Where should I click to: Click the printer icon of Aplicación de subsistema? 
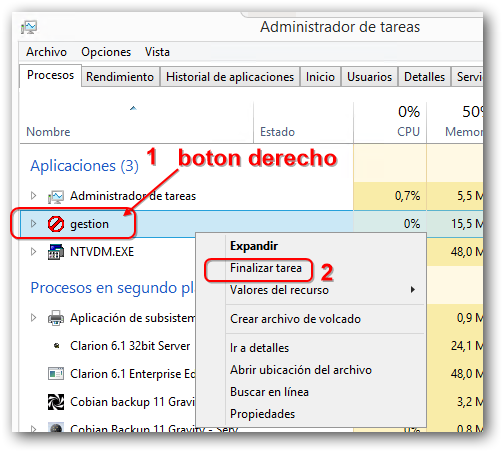pos(56,318)
